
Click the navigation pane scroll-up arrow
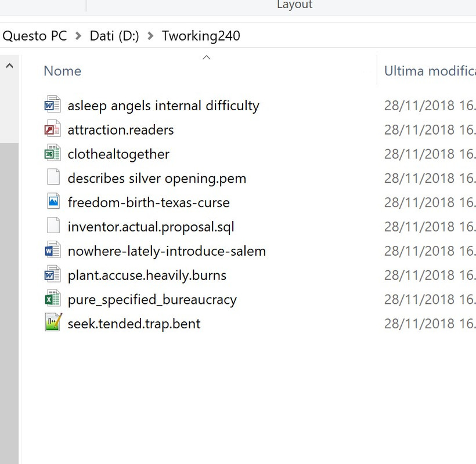click(x=10, y=66)
